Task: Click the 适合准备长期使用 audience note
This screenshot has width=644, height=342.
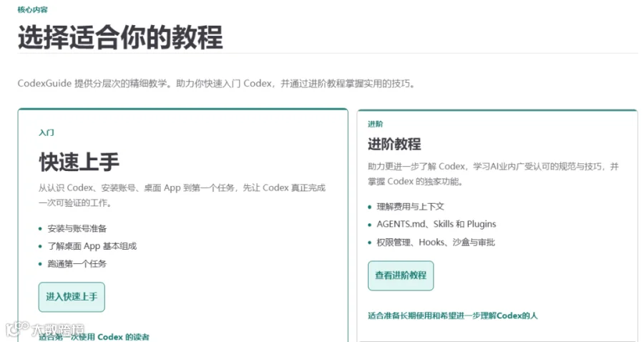Action: pyautogui.click(x=453, y=316)
